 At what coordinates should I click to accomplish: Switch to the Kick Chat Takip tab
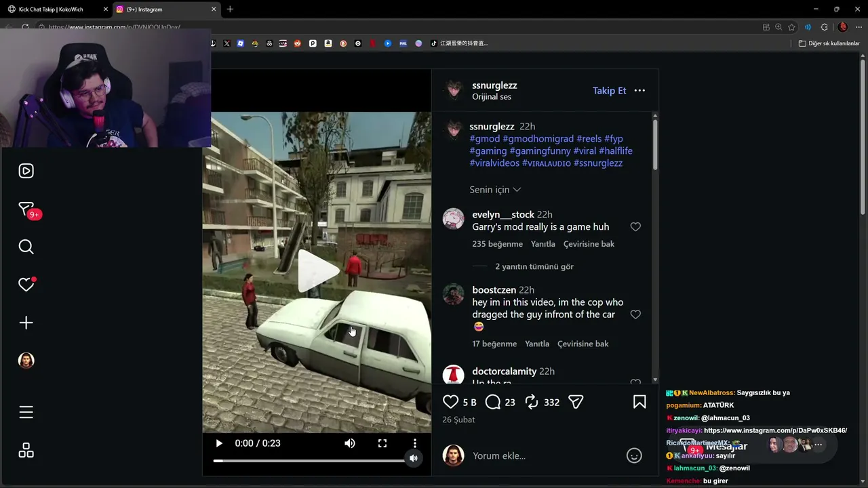[x=57, y=9]
